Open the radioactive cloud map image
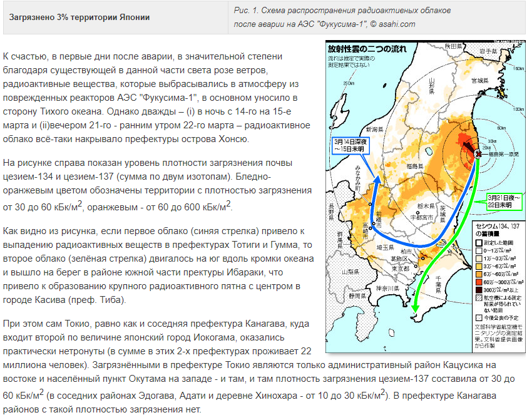Viewport: 527px width, 420px height. pos(425,197)
